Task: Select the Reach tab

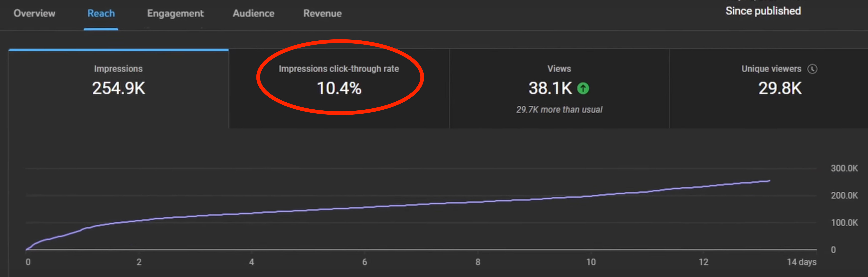Action: (x=101, y=14)
